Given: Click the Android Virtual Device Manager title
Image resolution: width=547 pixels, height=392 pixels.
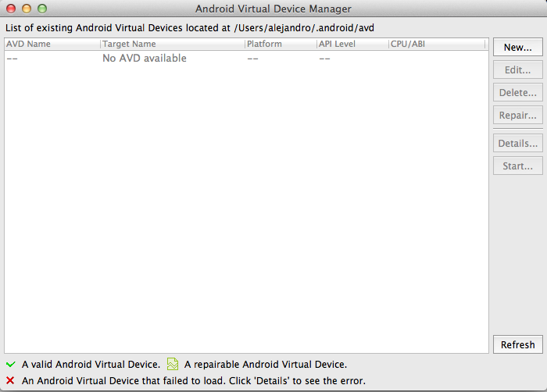Looking at the screenshot, I should [273, 9].
